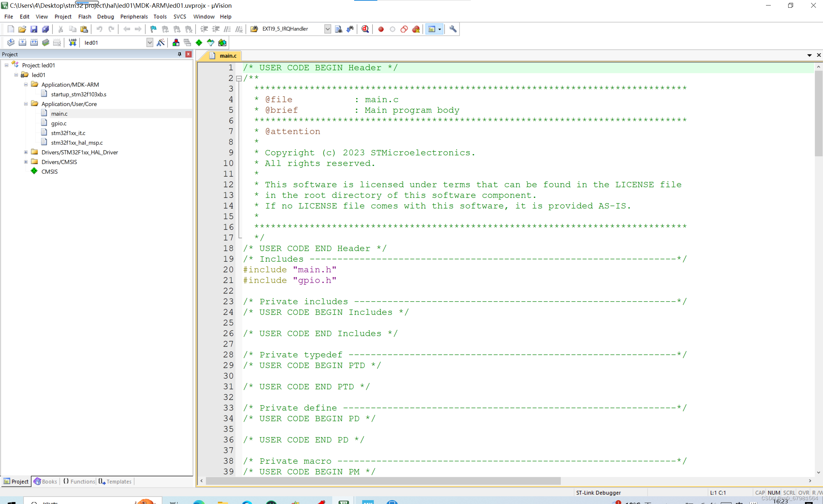The image size is (823, 504).
Task: Select the main.c editor tab
Action: [223, 56]
